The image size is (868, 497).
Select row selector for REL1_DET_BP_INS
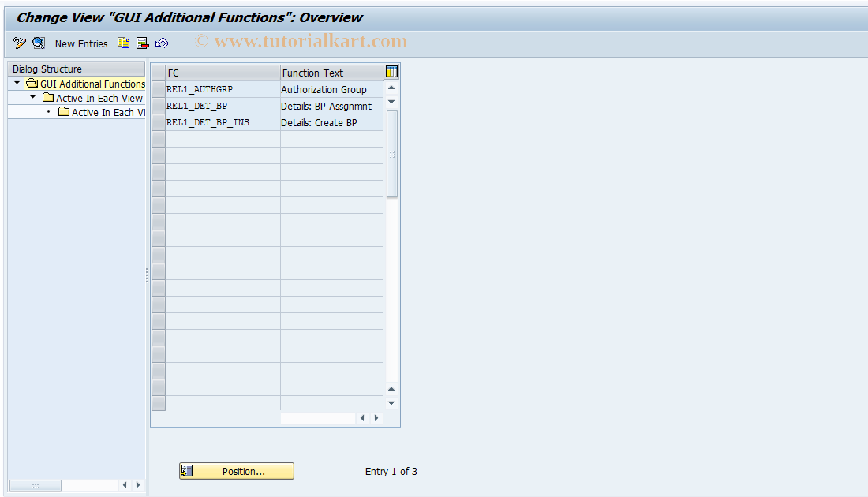159,122
